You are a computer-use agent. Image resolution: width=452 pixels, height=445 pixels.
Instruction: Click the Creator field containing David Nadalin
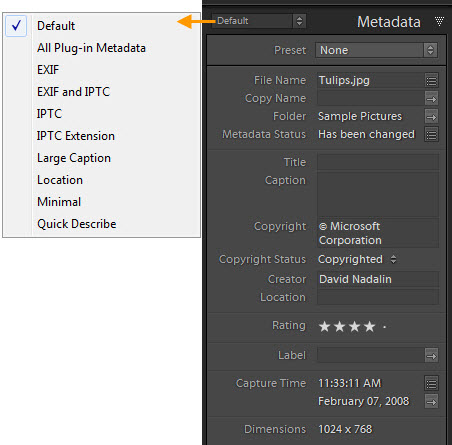pyautogui.click(x=378, y=279)
